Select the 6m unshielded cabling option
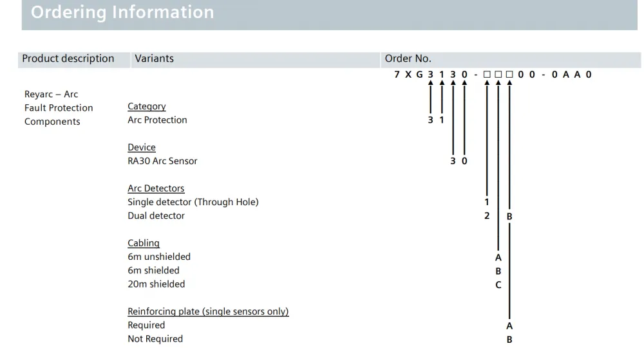The width and height of the screenshot is (644, 348). point(159,257)
